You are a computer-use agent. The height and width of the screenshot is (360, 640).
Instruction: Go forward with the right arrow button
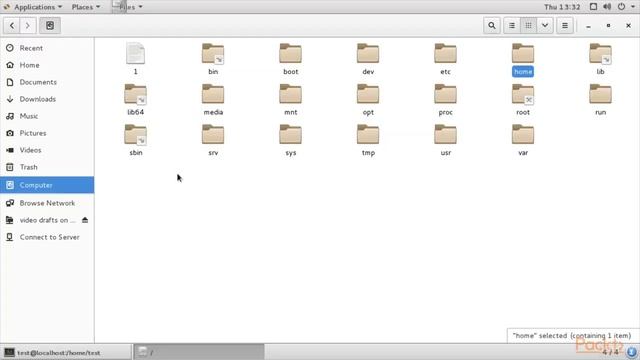pyautogui.click(x=27, y=25)
